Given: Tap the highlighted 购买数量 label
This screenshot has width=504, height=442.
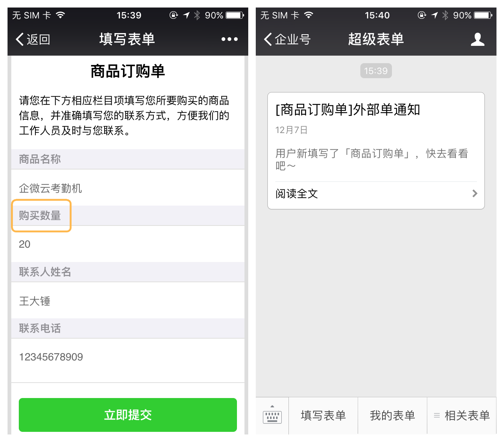Looking at the screenshot, I should click(x=40, y=215).
